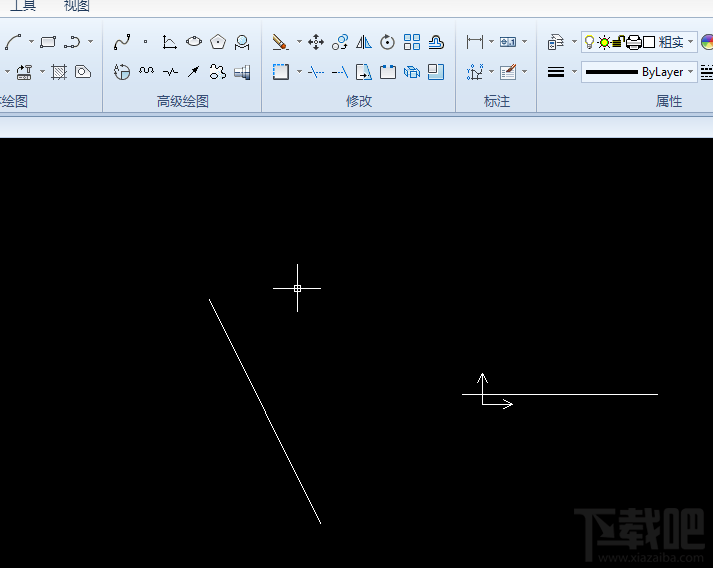Expand the annotation edit dropdown arrow
Viewport: 713px width, 568px height.
tap(524, 71)
